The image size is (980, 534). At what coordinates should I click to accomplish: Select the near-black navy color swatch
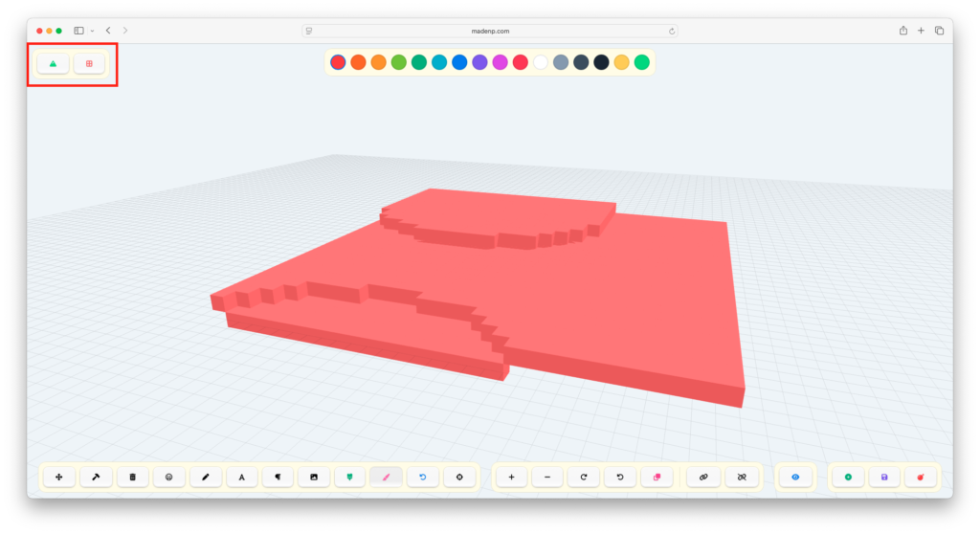601,62
